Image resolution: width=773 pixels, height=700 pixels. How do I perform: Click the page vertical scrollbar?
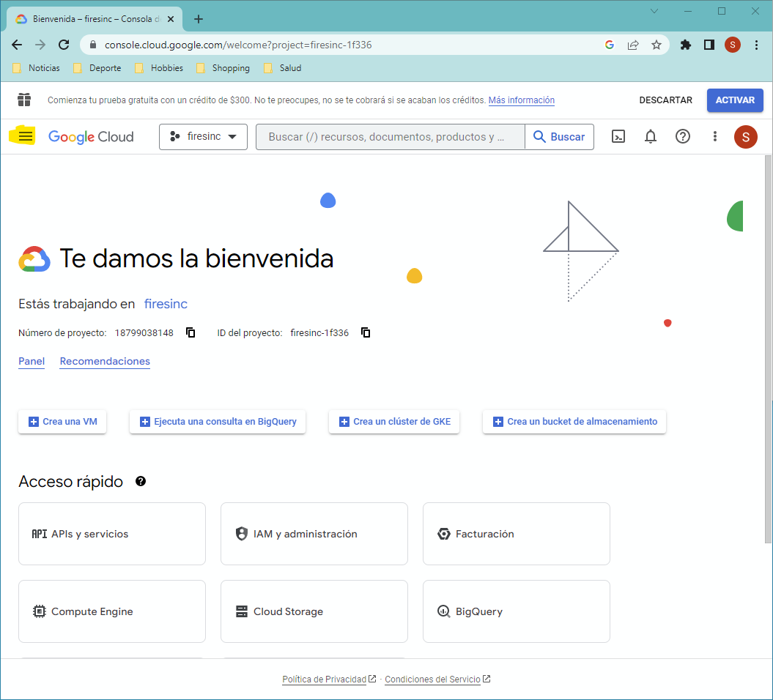(x=768, y=349)
